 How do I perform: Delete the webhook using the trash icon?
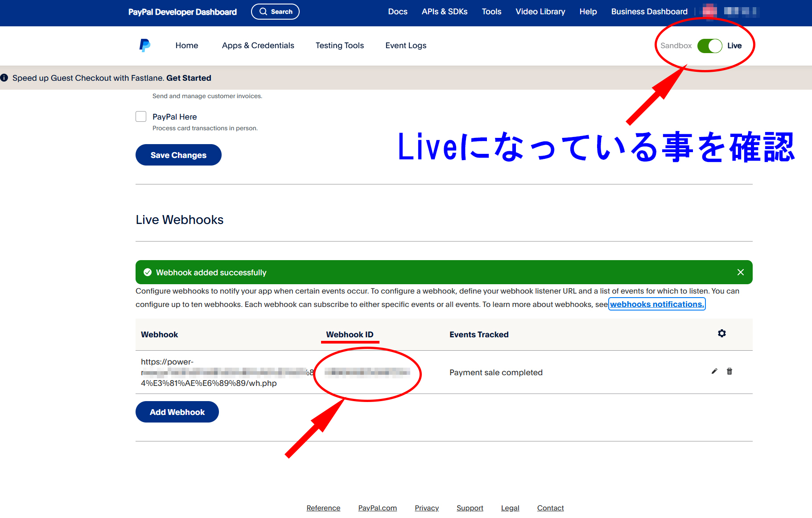click(x=730, y=371)
